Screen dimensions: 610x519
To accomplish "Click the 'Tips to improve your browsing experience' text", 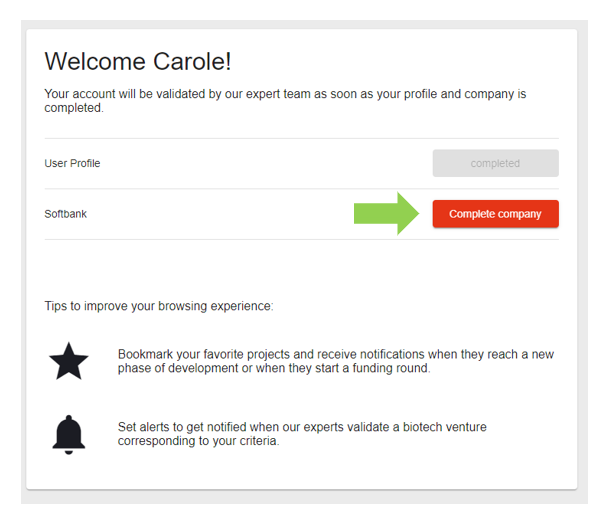I will pyautogui.click(x=159, y=306).
